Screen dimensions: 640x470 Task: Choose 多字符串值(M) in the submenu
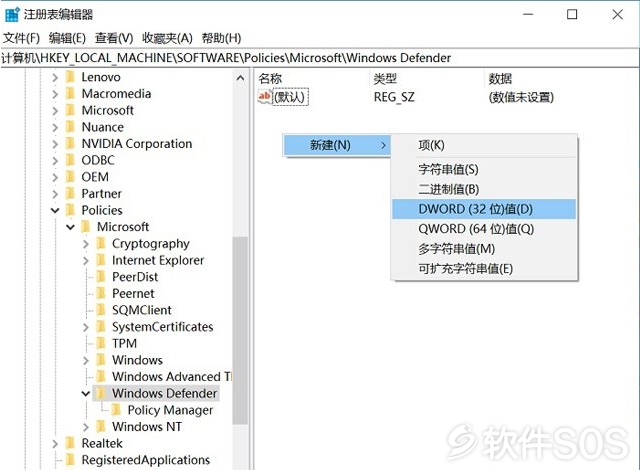(484, 249)
